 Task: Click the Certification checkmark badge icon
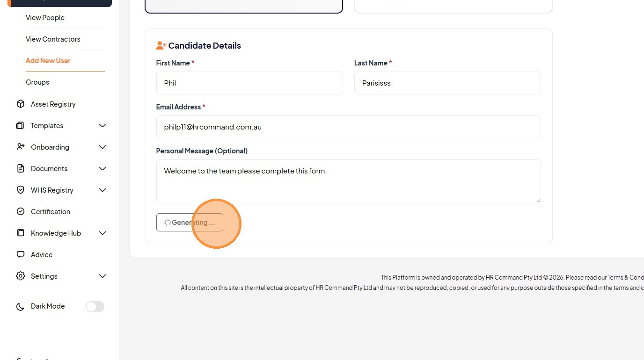21,211
